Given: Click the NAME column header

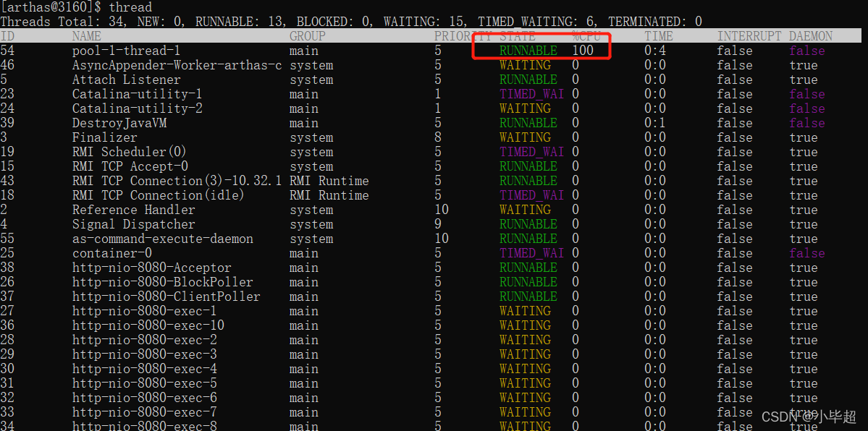Looking at the screenshot, I should 86,36.
